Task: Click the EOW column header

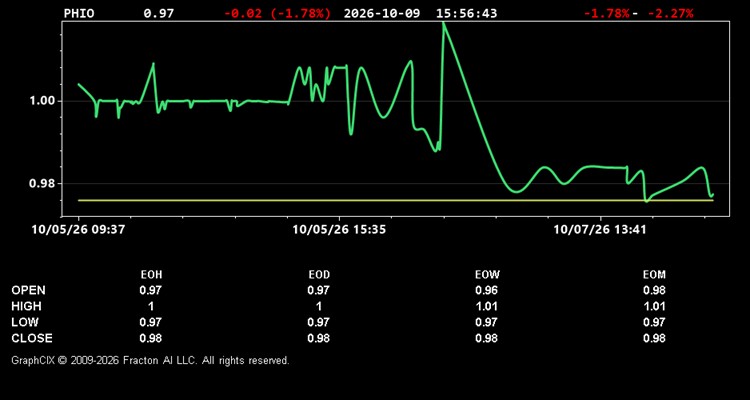Action: (x=487, y=275)
